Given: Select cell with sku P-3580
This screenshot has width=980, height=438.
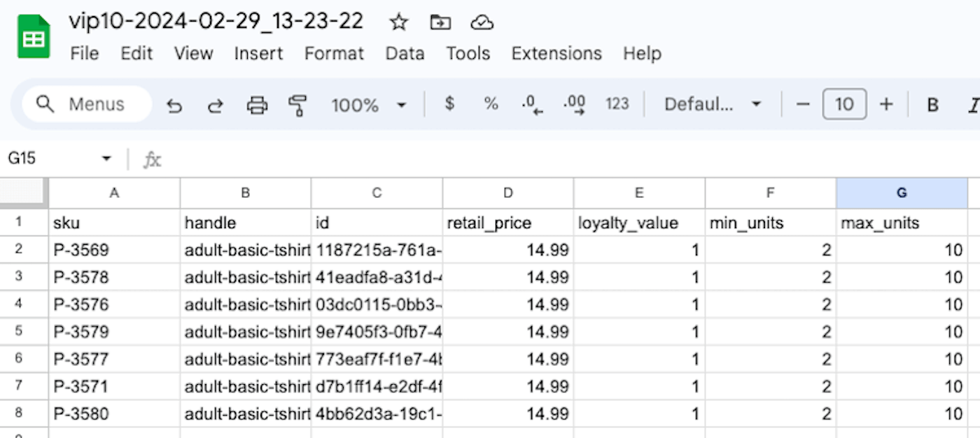Looking at the screenshot, I should pyautogui.click(x=114, y=414).
